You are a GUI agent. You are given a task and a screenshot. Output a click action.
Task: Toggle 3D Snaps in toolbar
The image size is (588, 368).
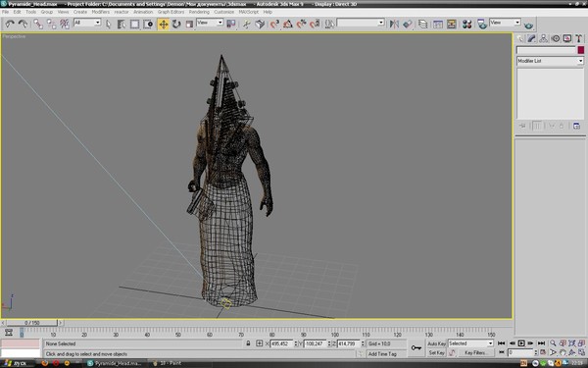(274, 24)
